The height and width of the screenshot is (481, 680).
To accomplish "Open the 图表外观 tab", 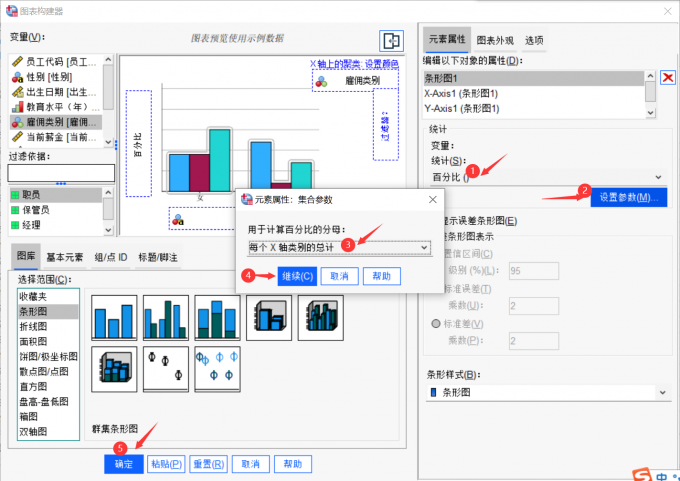I will pos(495,40).
